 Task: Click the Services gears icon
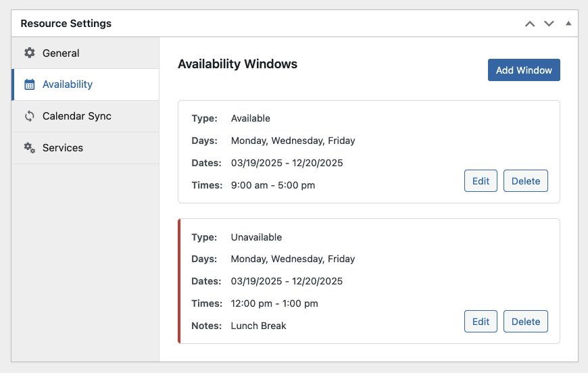(x=30, y=148)
